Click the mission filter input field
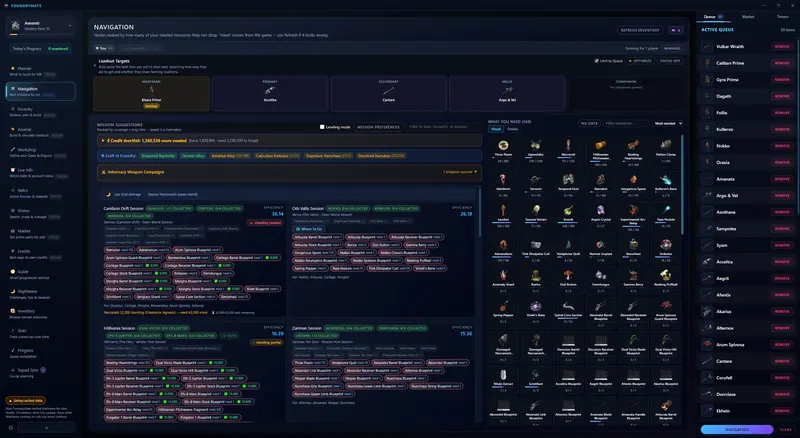This screenshot has width=800, height=438. (x=443, y=127)
